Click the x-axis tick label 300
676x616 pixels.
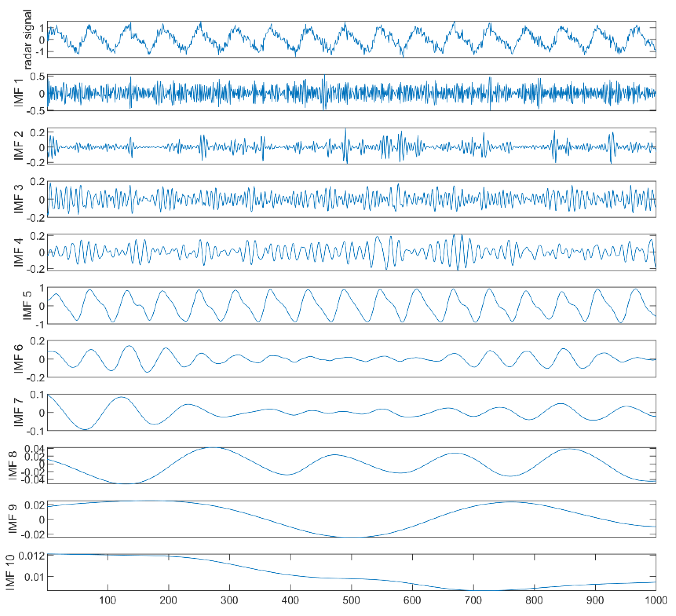229,600
